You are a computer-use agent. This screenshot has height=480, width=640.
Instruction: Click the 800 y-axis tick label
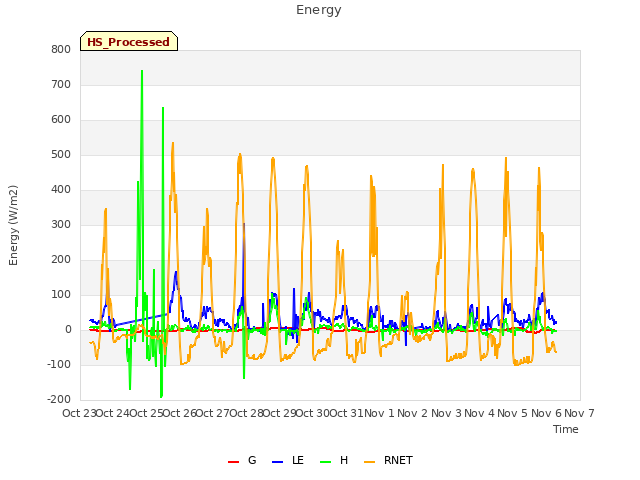(x=61, y=49)
